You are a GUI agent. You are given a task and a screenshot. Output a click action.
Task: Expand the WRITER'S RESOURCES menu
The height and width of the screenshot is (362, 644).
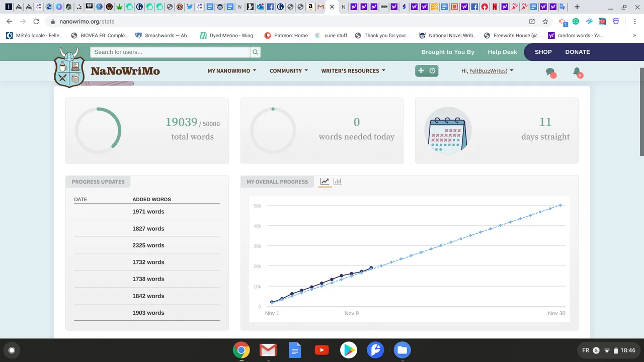point(353,71)
